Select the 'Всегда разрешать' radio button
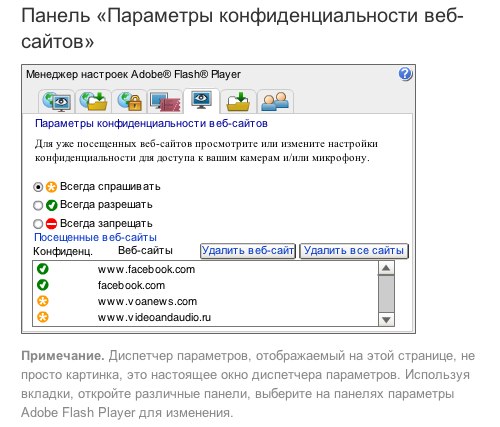500x427 pixels. click(x=38, y=205)
